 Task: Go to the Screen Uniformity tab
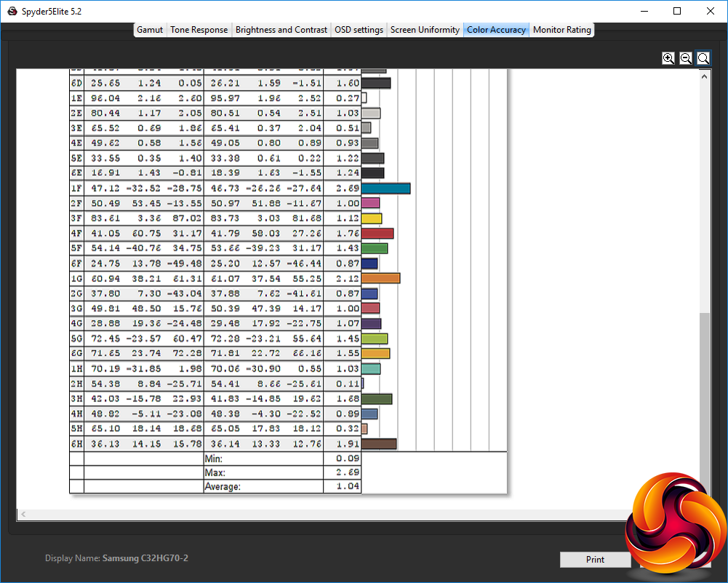click(x=425, y=30)
